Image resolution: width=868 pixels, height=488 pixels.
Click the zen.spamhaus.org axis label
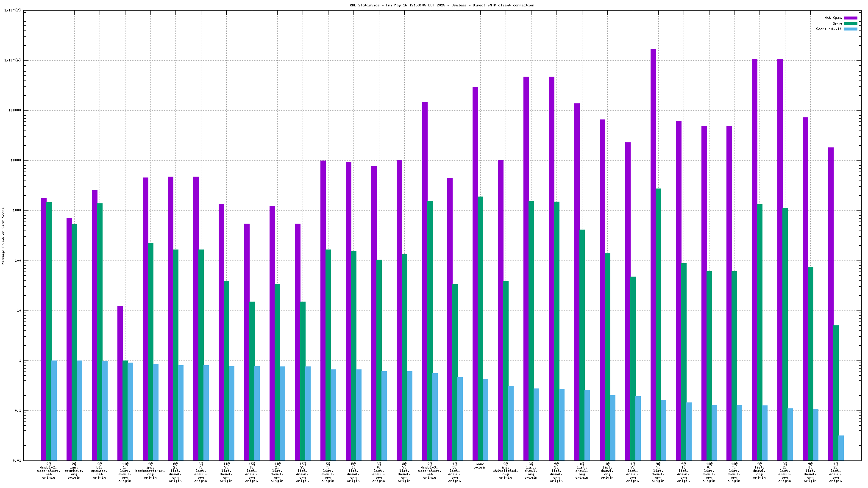pyautogui.click(x=74, y=471)
